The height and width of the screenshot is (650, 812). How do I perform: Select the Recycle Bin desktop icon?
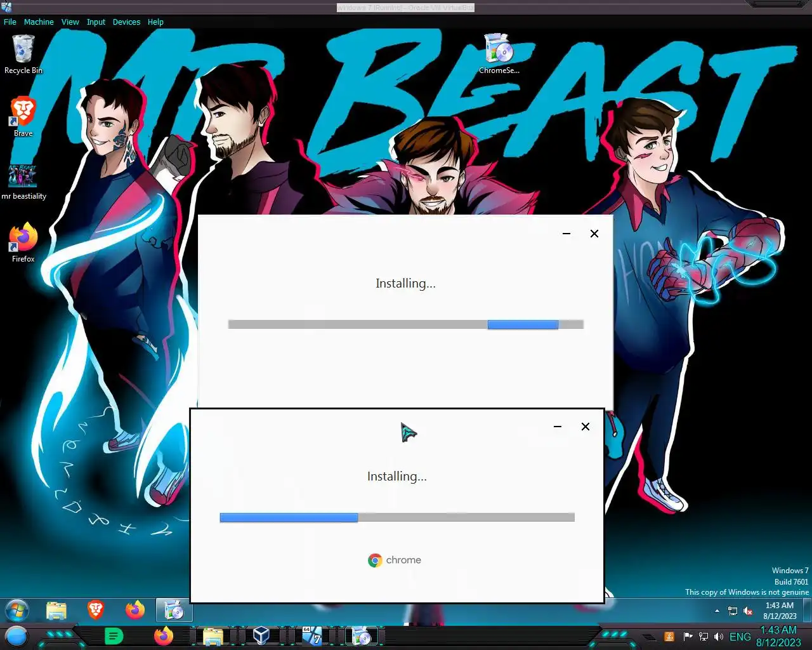(23, 55)
